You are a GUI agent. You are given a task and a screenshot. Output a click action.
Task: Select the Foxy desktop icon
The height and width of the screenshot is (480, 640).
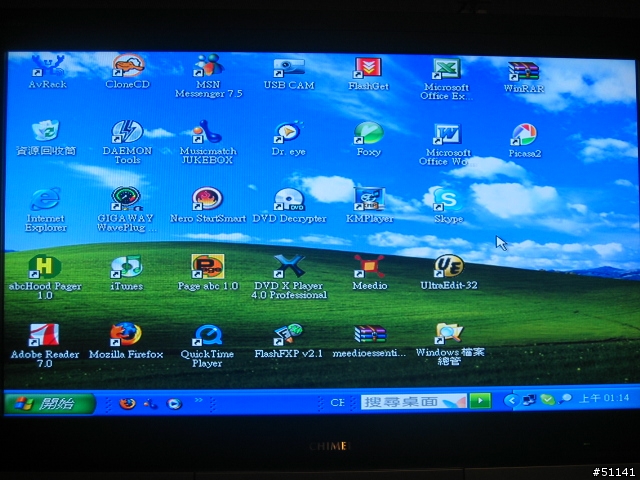coord(369,140)
